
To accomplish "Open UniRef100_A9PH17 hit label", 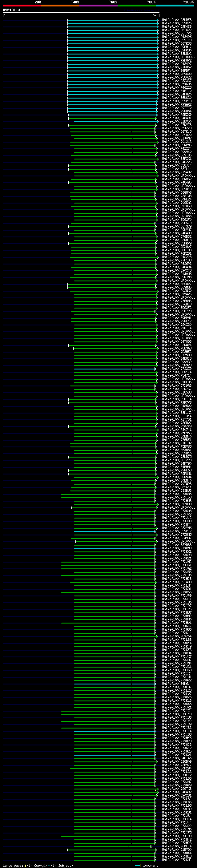I will point(176,47).
